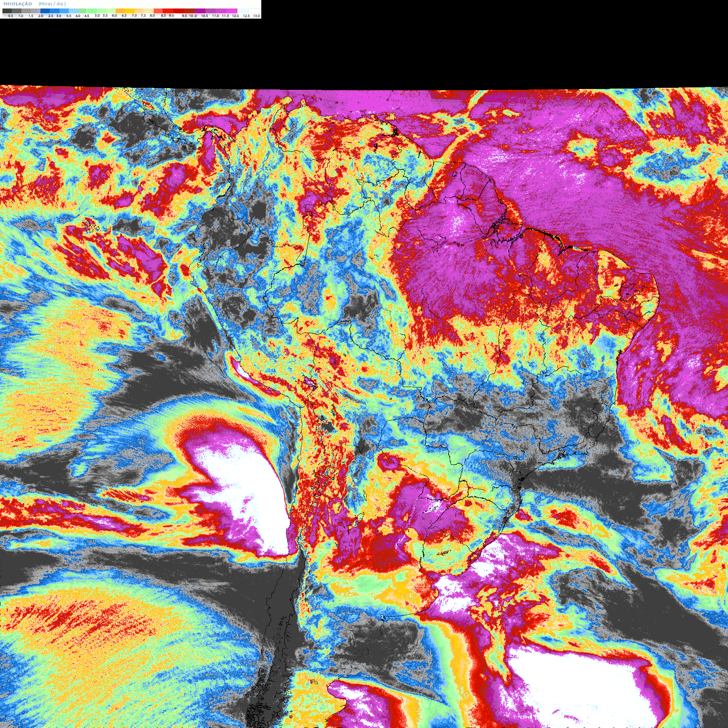Select the 8.0 legend value
This screenshot has height=728, width=728.
[x=152, y=15]
